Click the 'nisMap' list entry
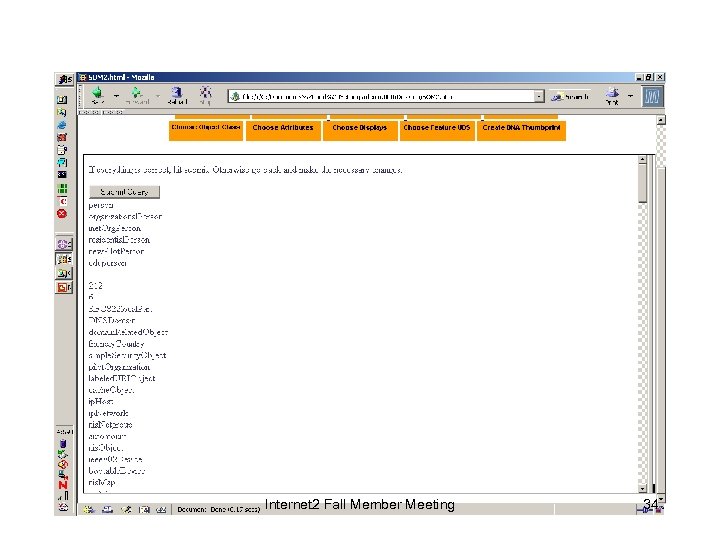 (x=102, y=482)
